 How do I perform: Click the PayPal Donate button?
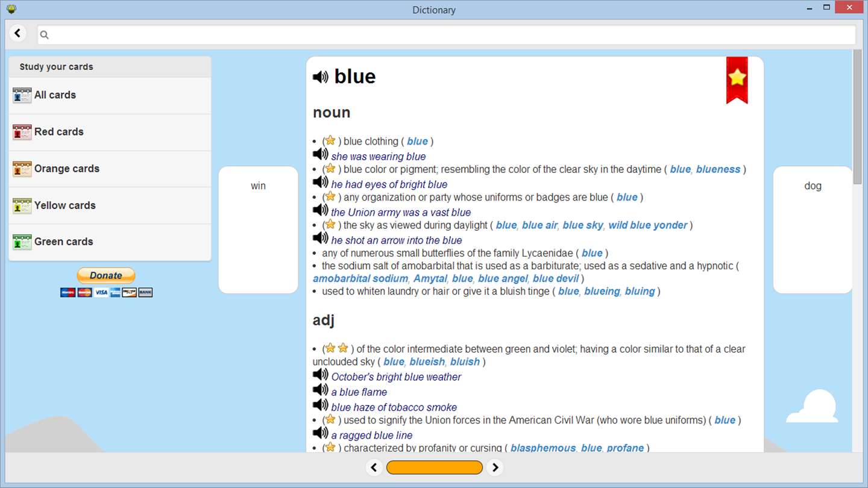[106, 275]
